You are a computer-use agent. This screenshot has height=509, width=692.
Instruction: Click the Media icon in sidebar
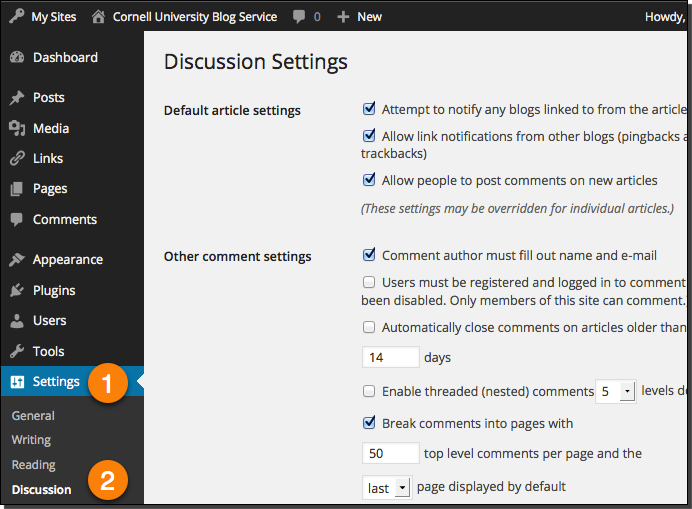(17, 128)
